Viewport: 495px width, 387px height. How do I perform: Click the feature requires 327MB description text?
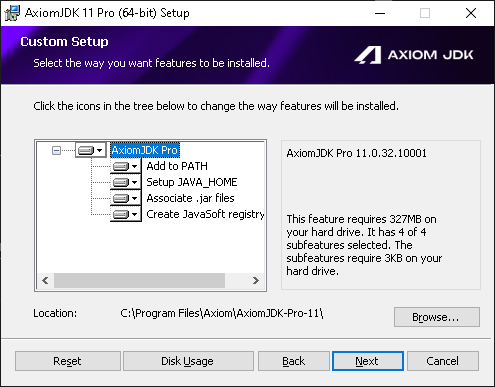pyautogui.click(x=364, y=245)
